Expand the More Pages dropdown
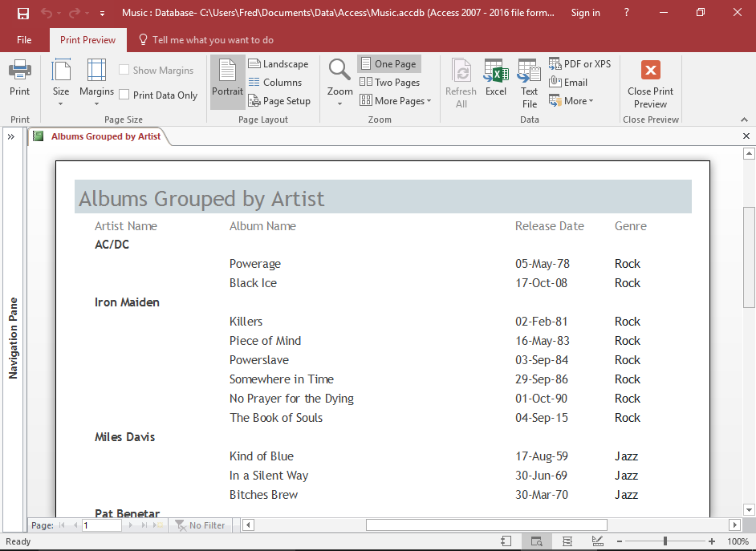The height and width of the screenshot is (551, 756). click(x=396, y=100)
